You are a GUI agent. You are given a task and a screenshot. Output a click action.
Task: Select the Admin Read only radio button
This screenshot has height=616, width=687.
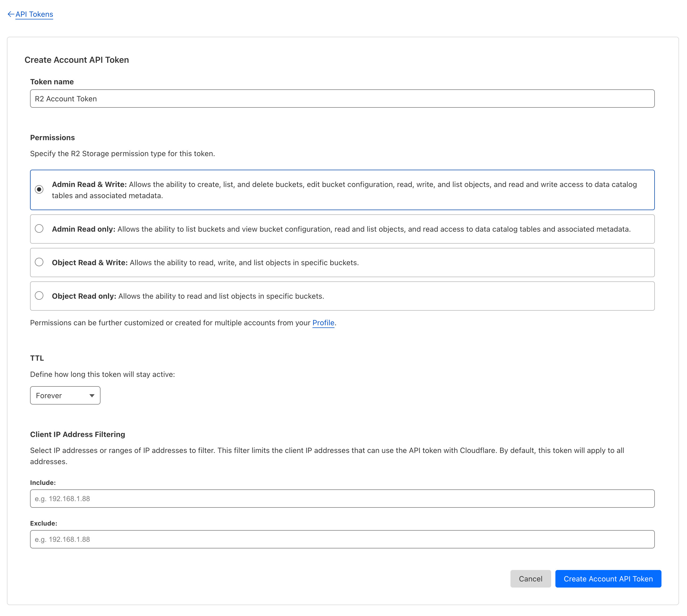click(x=39, y=229)
